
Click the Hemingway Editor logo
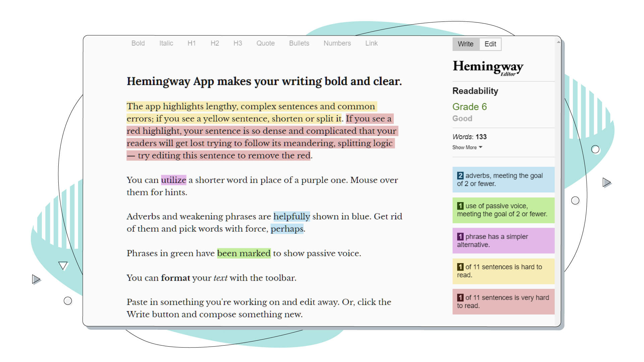[487, 67]
